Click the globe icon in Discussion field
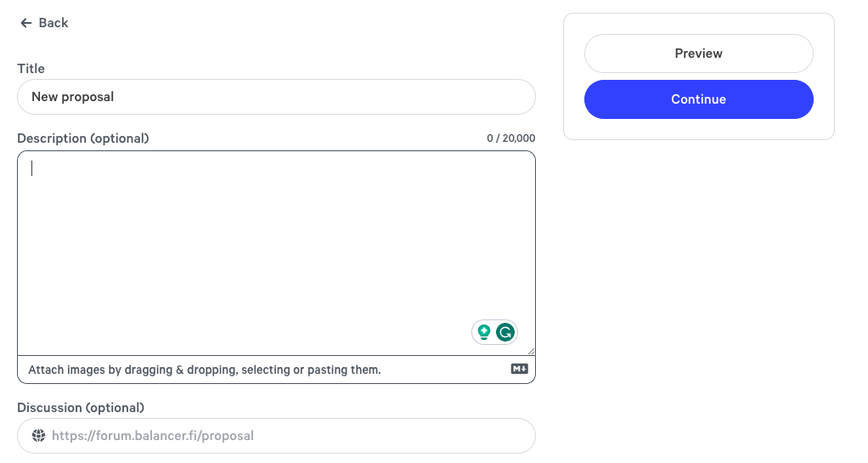 click(x=38, y=436)
